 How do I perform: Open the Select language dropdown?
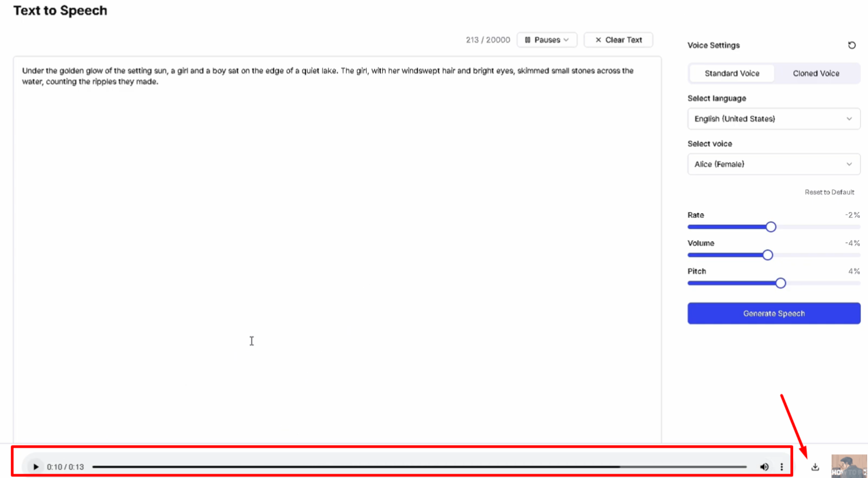click(774, 119)
